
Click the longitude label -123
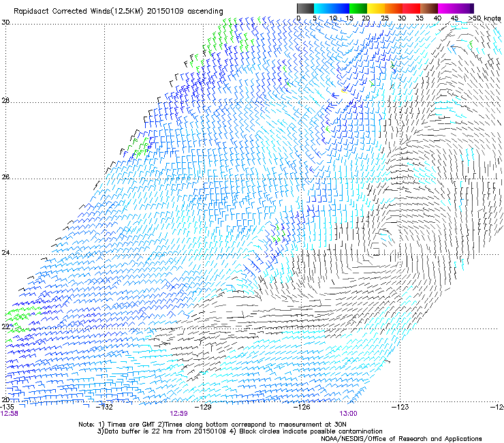pos(401,407)
